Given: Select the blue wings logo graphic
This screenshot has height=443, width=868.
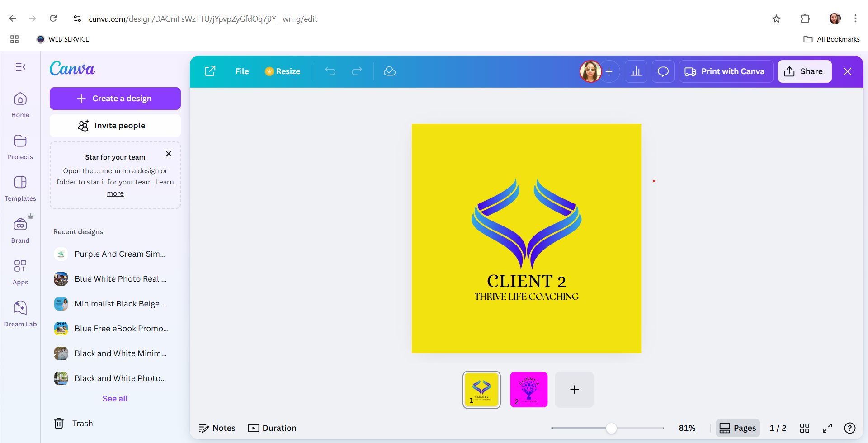Looking at the screenshot, I should [527, 223].
